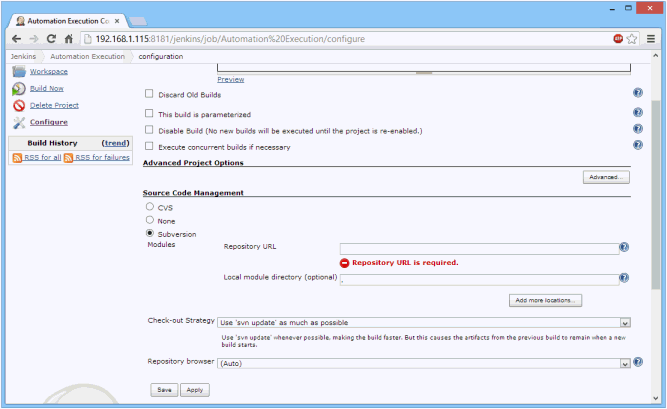This screenshot has width=667, height=409.
Task: Select the CVS radio button
Action: click(x=150, y=207)
